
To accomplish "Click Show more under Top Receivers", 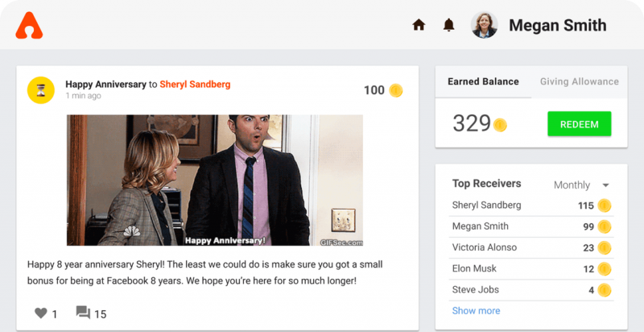I will (x=476, y=310).
